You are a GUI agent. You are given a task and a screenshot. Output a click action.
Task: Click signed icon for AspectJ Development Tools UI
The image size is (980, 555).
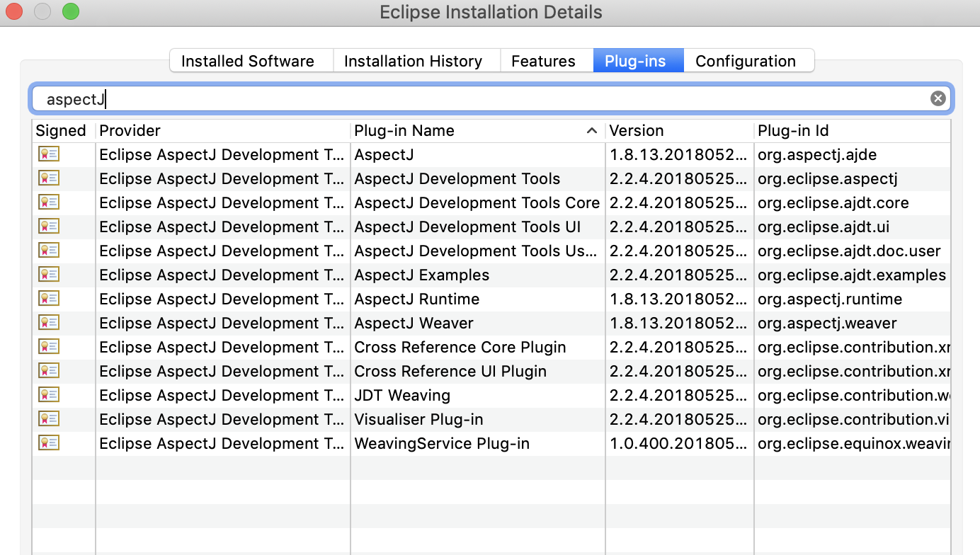point(49,227)
